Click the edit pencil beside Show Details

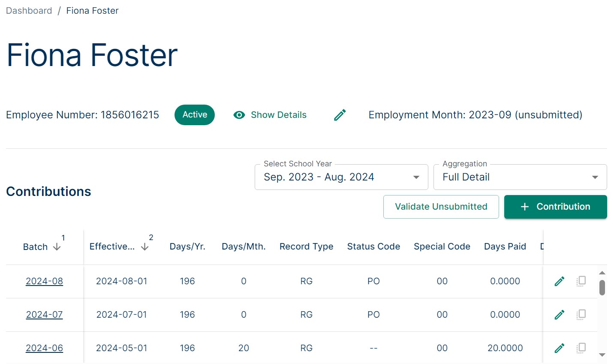tap(340, 115)
